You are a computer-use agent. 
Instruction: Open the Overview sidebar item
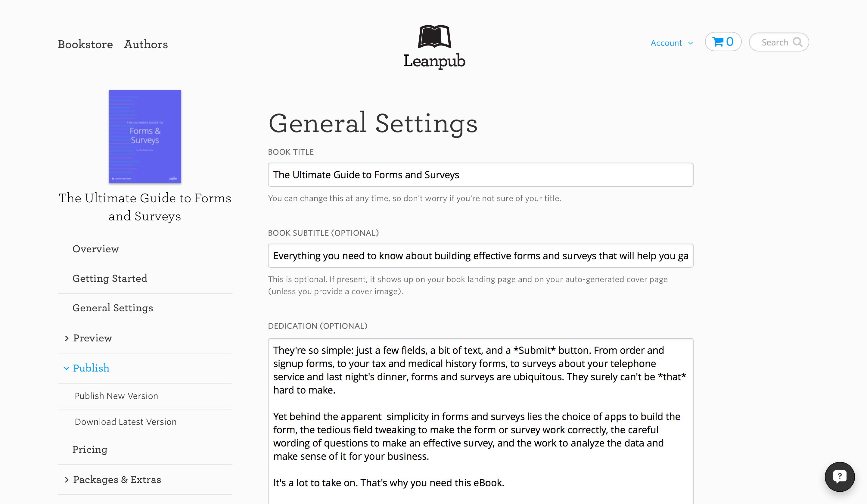(96, 249)
